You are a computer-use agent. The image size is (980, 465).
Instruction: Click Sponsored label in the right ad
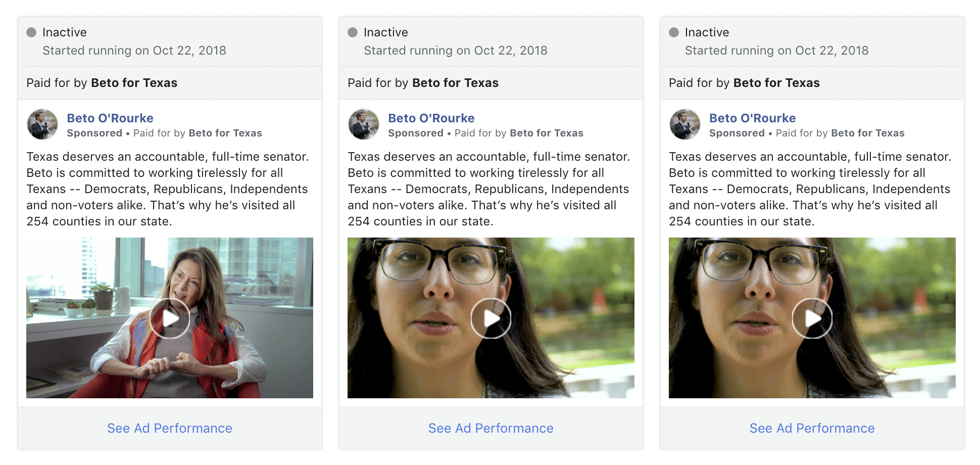(x=737, y=133)
